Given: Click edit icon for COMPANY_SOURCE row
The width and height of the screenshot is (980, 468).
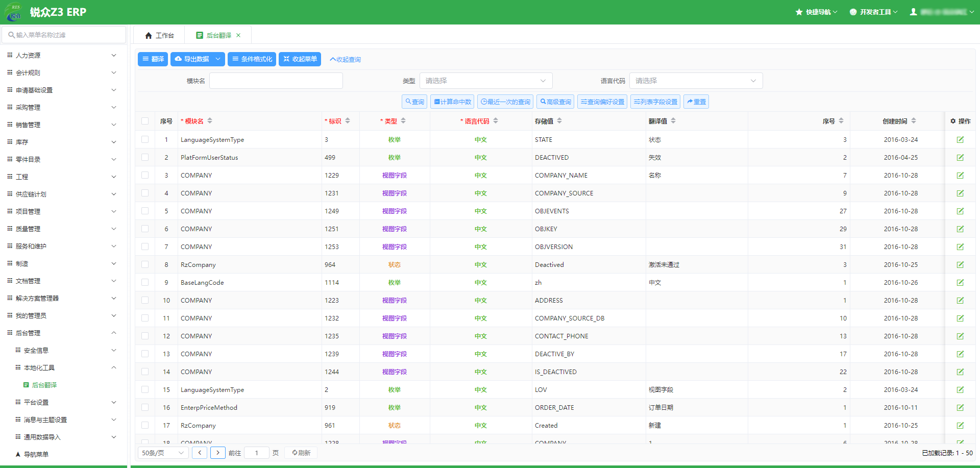Looking at the screenshot, I should tap(960, 193).
